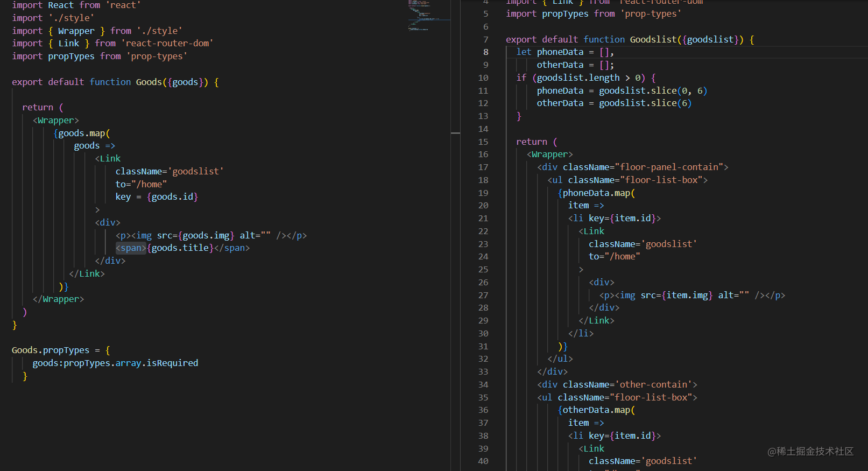
Task: Click 'propTypes' import on line 5
Action: pos(565,13)
